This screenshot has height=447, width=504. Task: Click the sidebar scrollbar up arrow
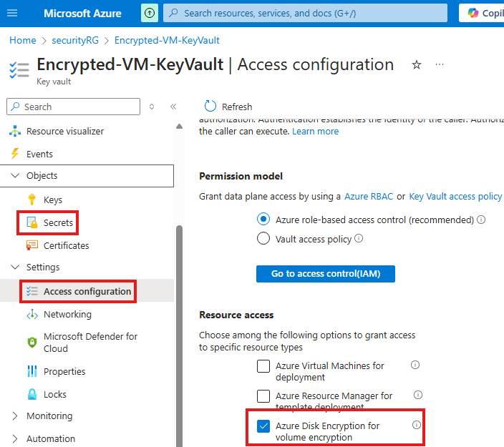(x=180, y=126)
